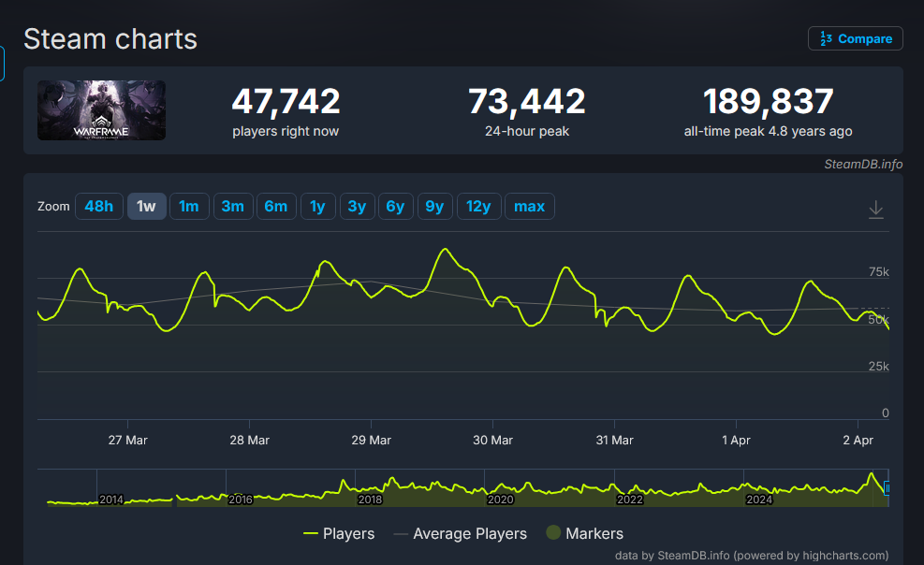Click the 2014 label in the navigator
The width and height of the screenshot is (924, 565).
(x=111, y=500)
